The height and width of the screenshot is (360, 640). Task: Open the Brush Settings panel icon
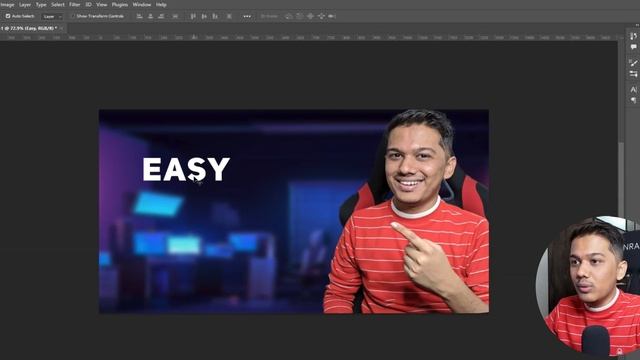tap(633, 63)
